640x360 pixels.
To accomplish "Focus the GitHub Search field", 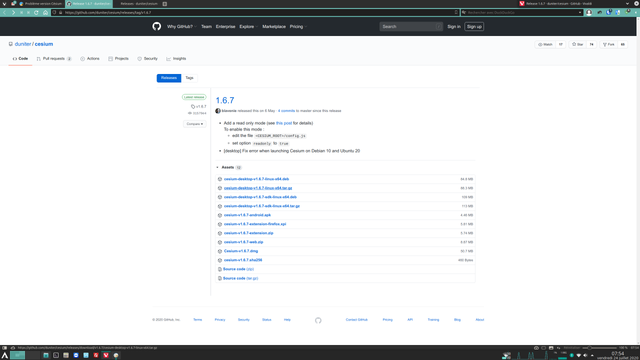I will (411, 27).
